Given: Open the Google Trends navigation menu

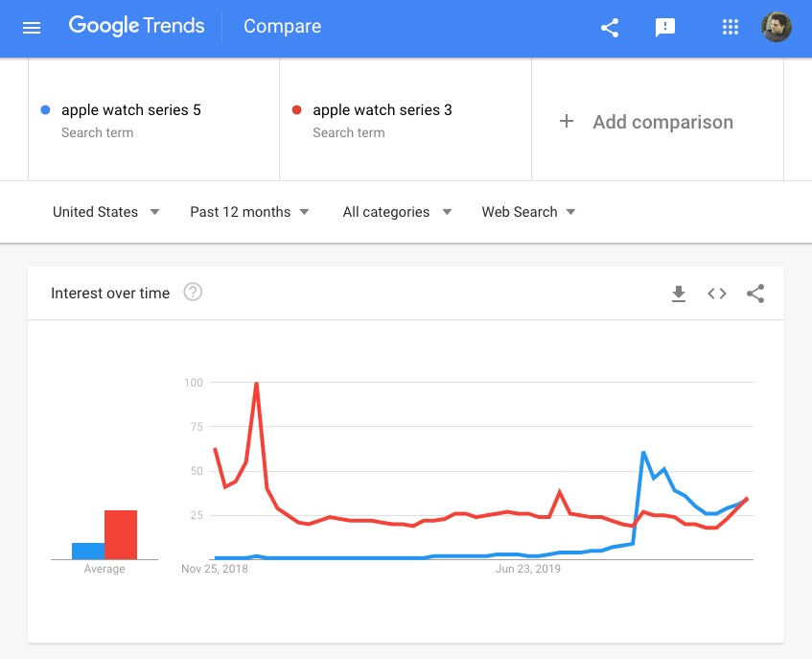Looking at the screenshot, I should coord(32,27).
